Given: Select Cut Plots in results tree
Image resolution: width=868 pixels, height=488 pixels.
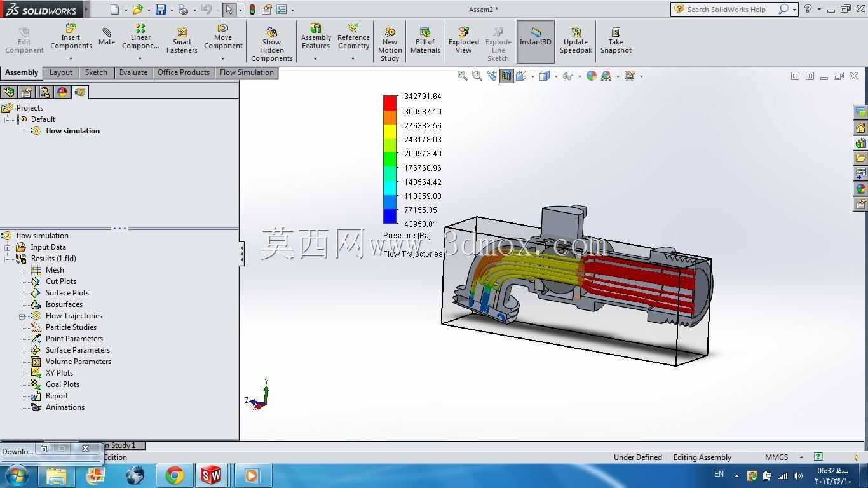Looking at the screenshot, I should (x=61, y=281).
